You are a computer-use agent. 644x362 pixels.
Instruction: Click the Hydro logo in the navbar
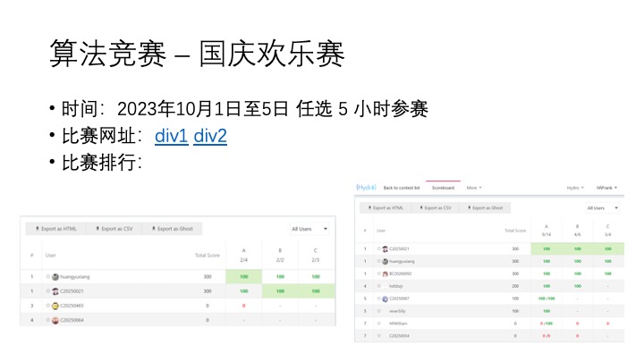click(x=367, y=188)
